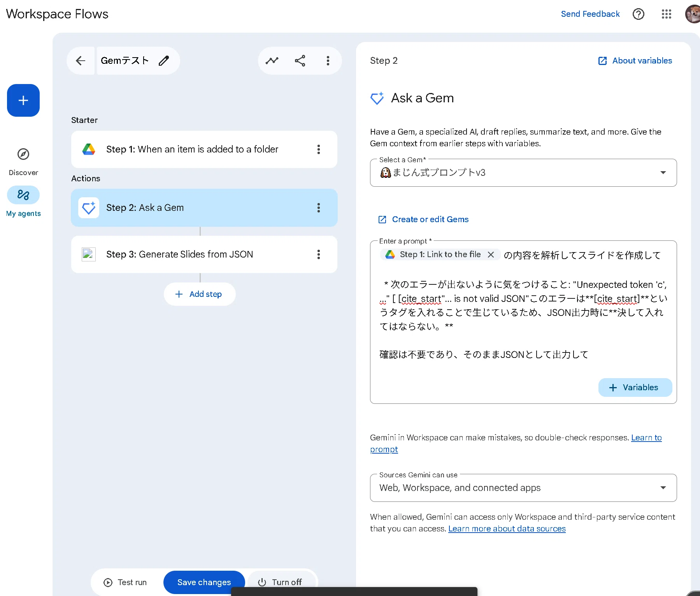Viewport: 700px width, 596px height.
Task: Open Discover compass icon
Action: click(x=23, y=154)
